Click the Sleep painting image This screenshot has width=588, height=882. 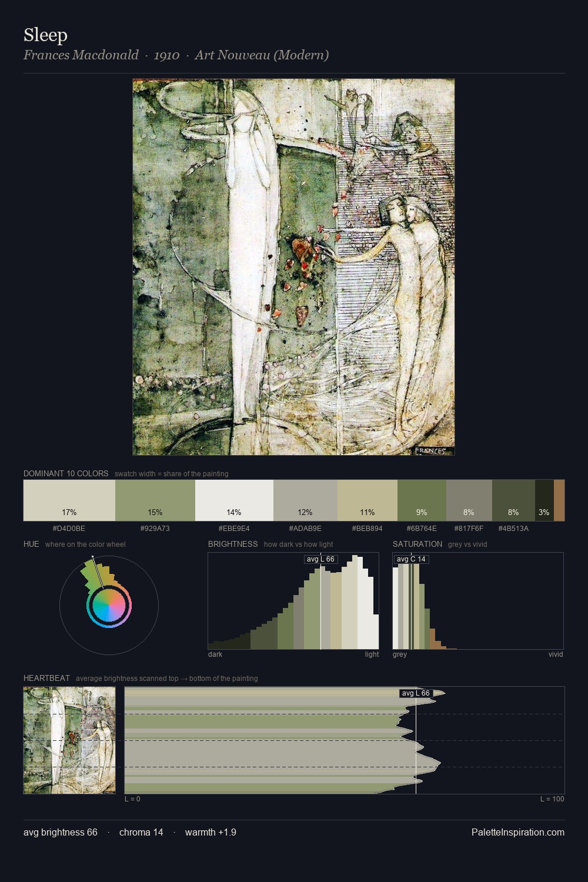click(x=293, y=267)
